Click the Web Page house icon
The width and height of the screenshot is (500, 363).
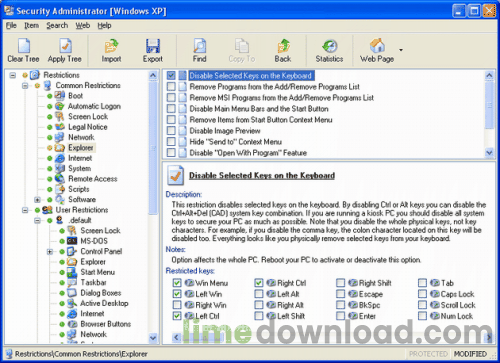pyautogui.click(x=377, y=46)
